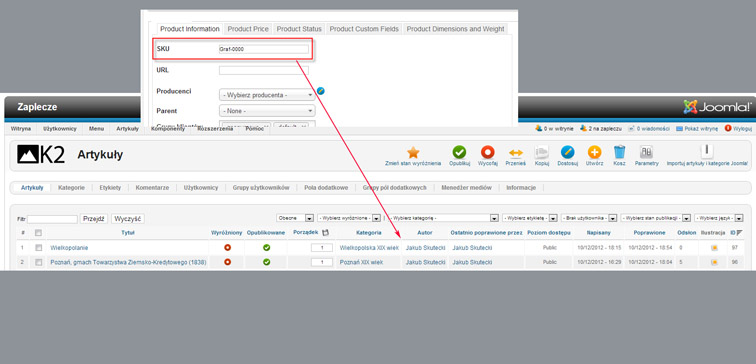756x364 pixels.
Task: Click the Opublikuj green check icon
Action: 459,153
